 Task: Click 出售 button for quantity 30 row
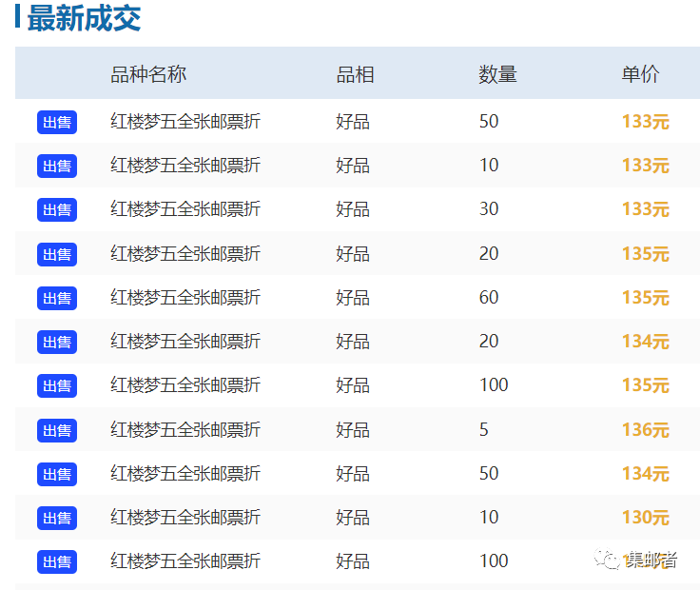57,210
